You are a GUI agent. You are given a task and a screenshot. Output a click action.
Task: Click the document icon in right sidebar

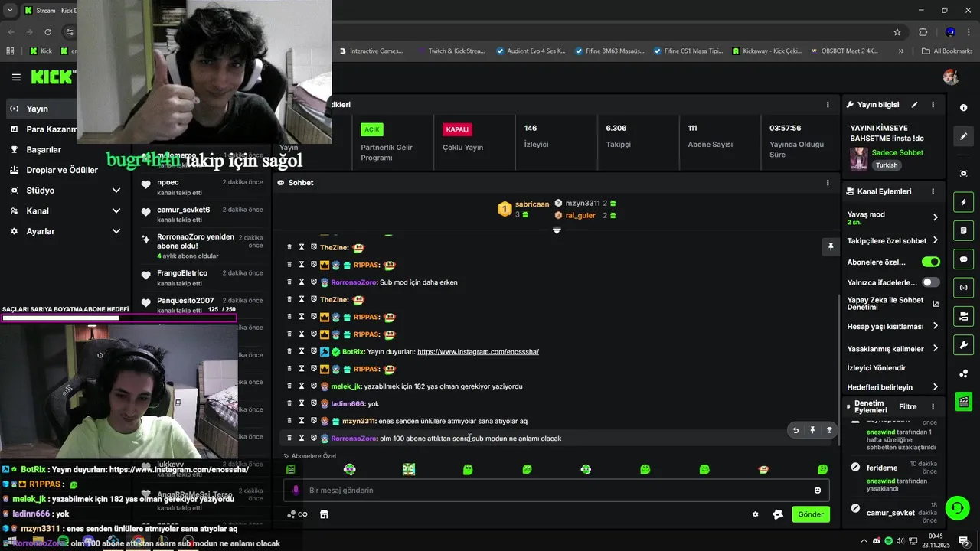pyautogui.click(x=964, y=231)
